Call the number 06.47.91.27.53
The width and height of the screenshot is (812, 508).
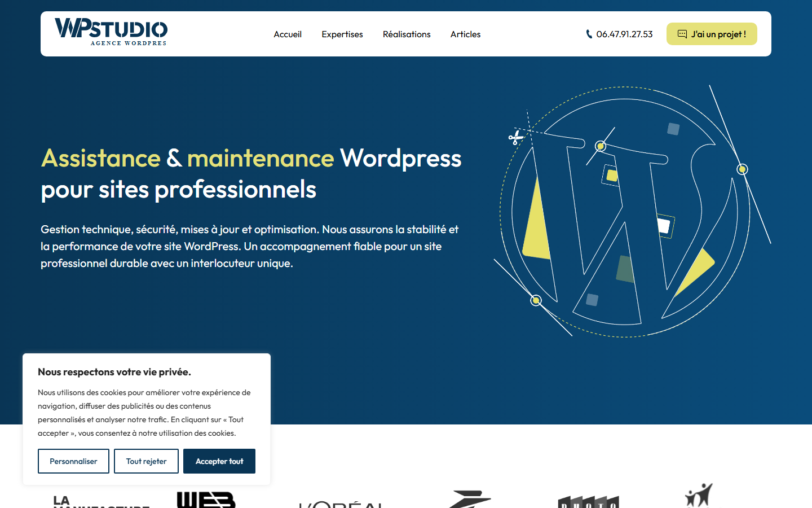(x=619, y=34)
